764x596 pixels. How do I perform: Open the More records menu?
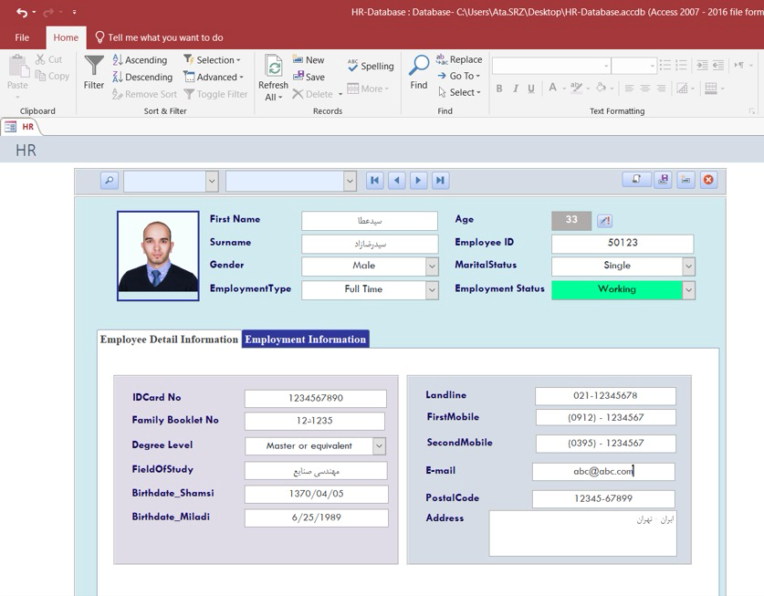(368, 89)
